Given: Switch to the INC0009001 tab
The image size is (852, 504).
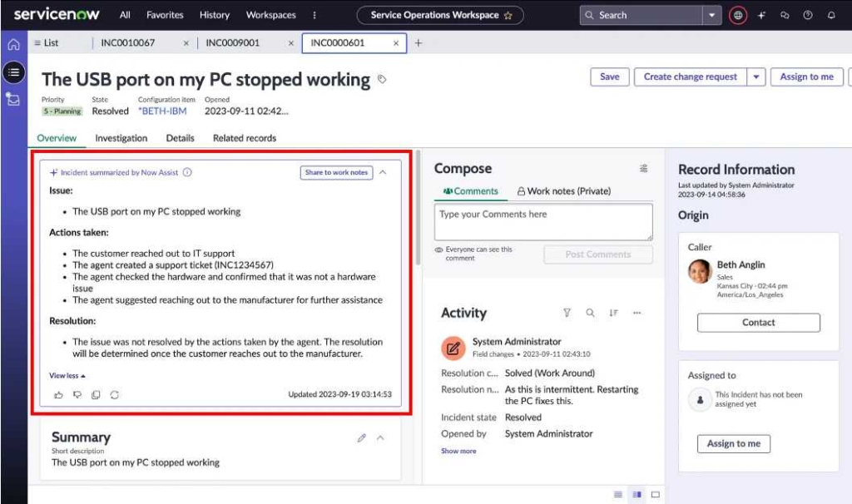Looking at the screenshot, I should click(x=233, y=43).
